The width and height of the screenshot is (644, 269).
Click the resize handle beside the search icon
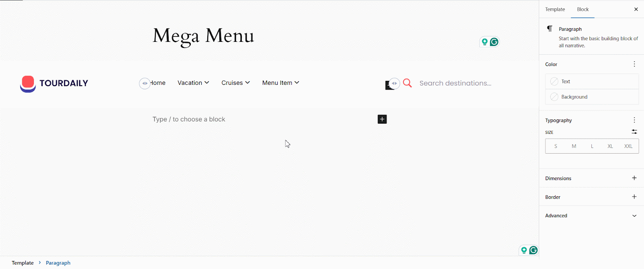click(x=394, y=83)
